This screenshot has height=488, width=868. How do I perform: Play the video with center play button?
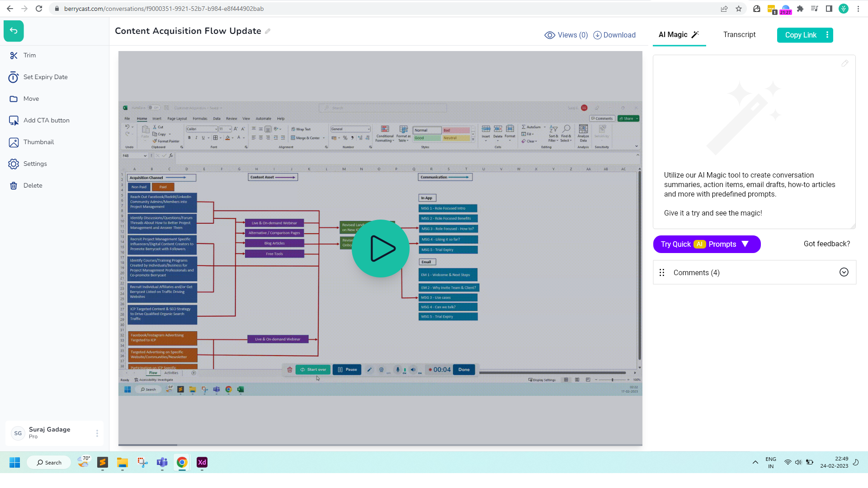380,249
